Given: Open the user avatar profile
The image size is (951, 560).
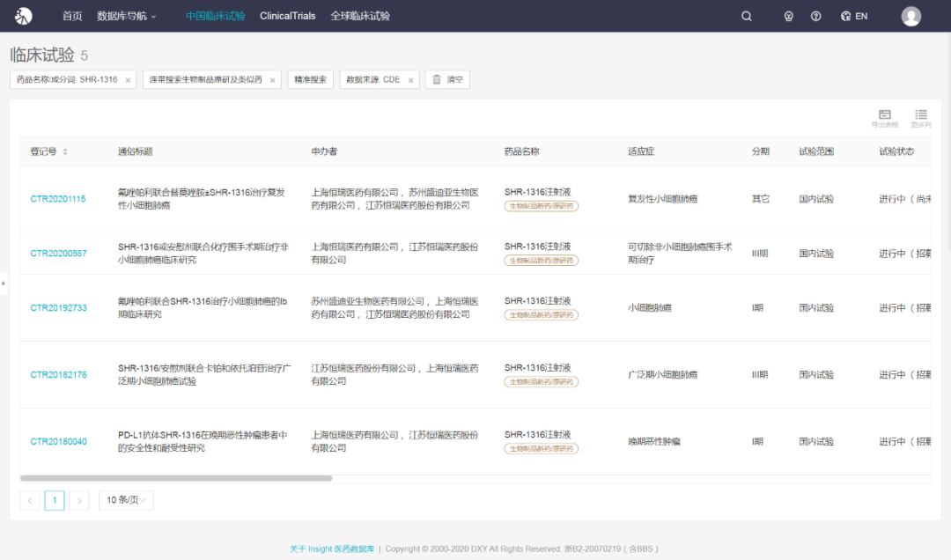Looking at the screenshot, I should [911, 17].
